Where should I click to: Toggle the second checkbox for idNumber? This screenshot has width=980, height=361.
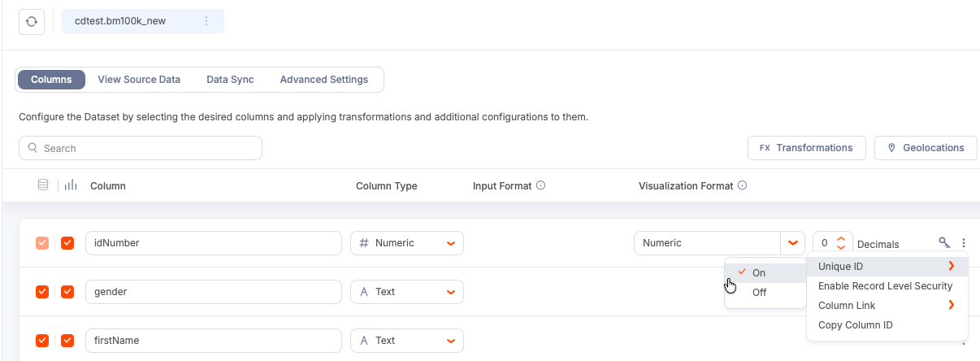tap(67, 243)
